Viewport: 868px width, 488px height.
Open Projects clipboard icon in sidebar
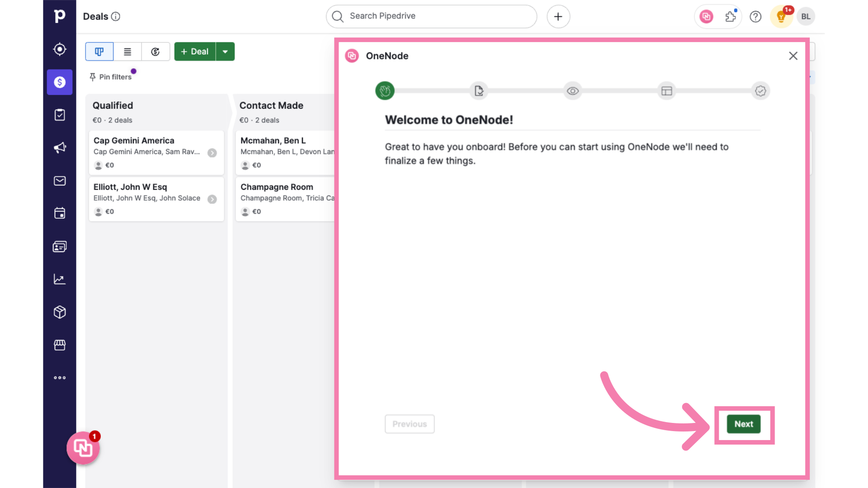60,115
